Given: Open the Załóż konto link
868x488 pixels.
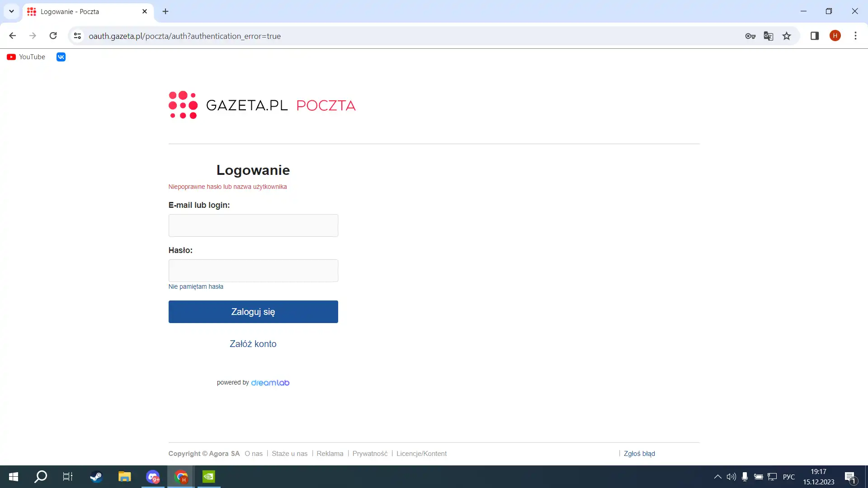Looking at the screenshot, I should point(253,344).
